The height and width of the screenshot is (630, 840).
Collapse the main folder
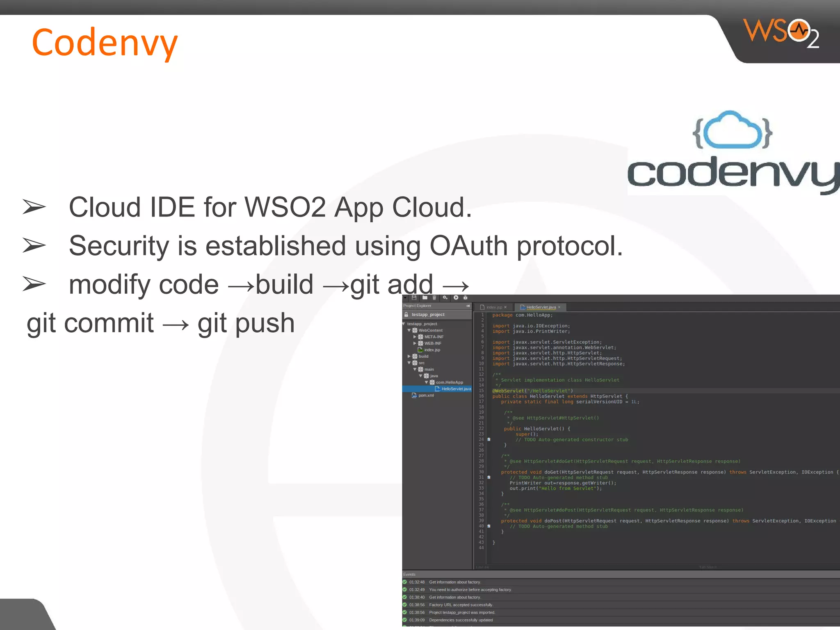(415, 370)
